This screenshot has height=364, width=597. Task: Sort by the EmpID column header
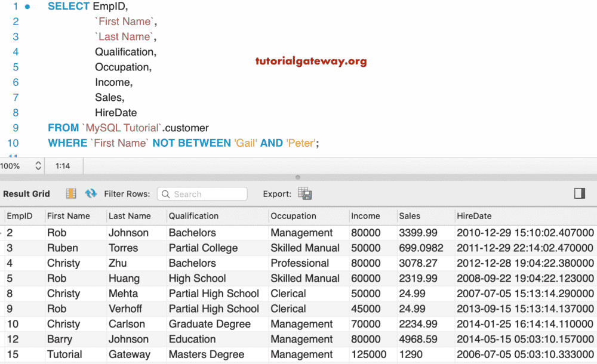(20, 216)
